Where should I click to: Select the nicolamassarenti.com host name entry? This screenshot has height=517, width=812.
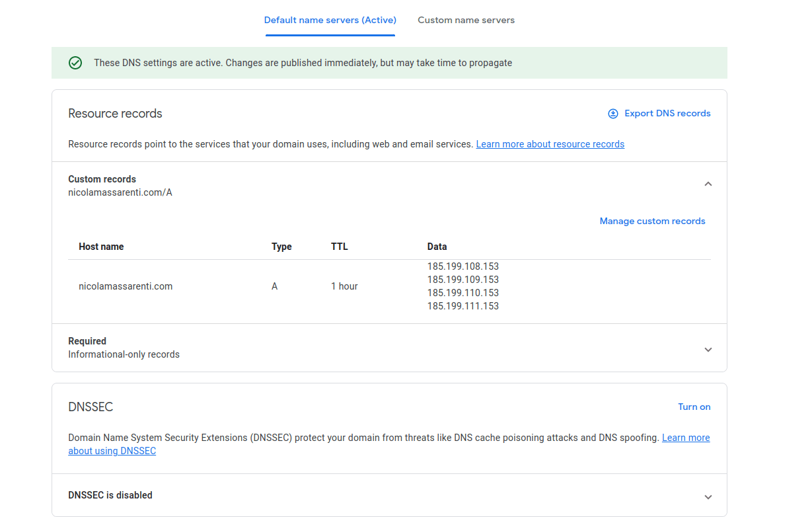point(126,286)
